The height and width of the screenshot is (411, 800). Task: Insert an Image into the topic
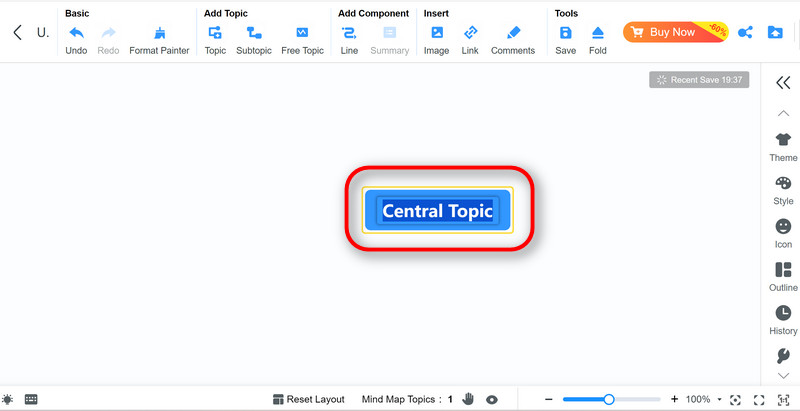point(436,33)
